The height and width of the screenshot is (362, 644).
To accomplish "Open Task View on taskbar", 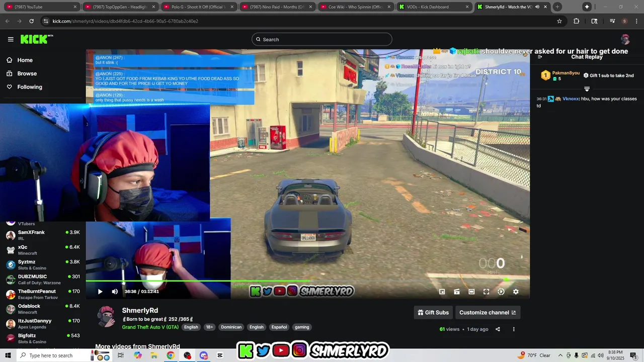I will (121, 355).
